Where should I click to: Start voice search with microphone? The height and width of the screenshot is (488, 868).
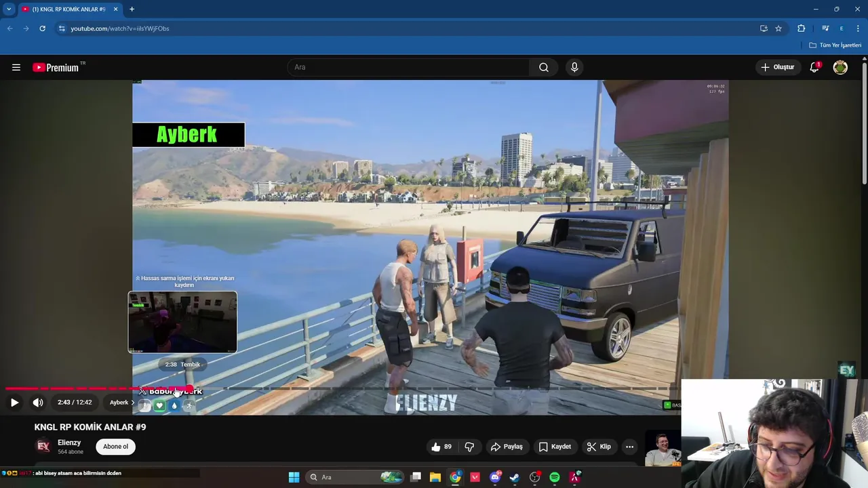click(574, 67)
